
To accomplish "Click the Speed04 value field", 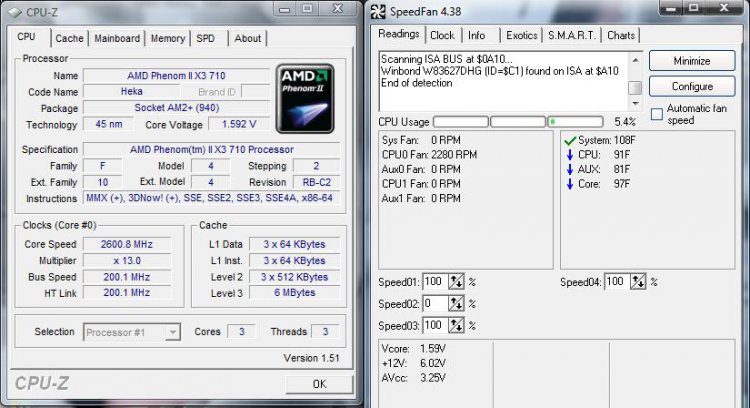I will point(617,282).
